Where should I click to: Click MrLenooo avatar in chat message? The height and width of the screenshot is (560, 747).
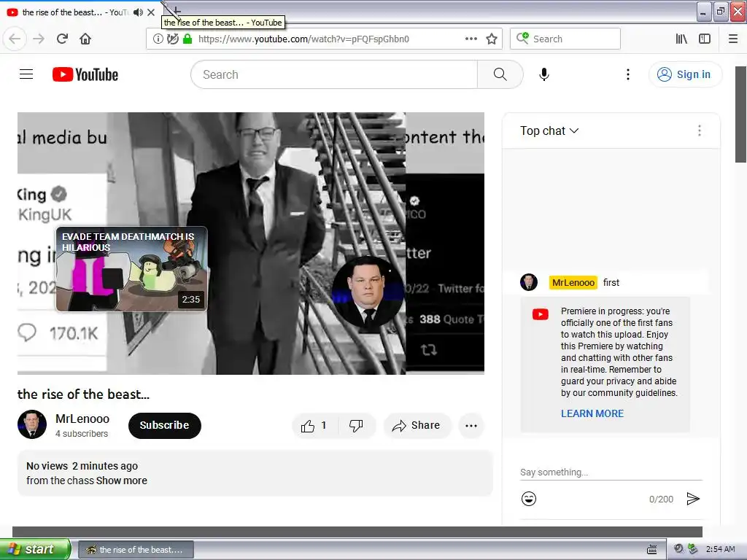tap(529, 282)
